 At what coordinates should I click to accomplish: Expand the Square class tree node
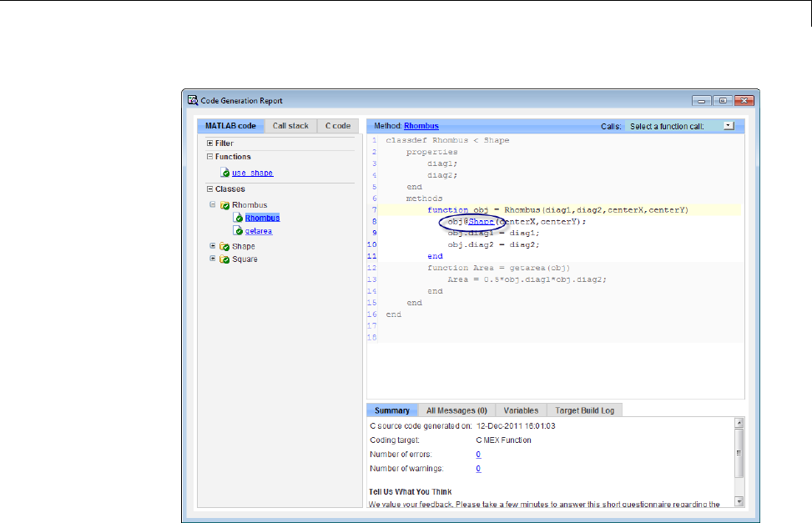(x=213, y=259)
